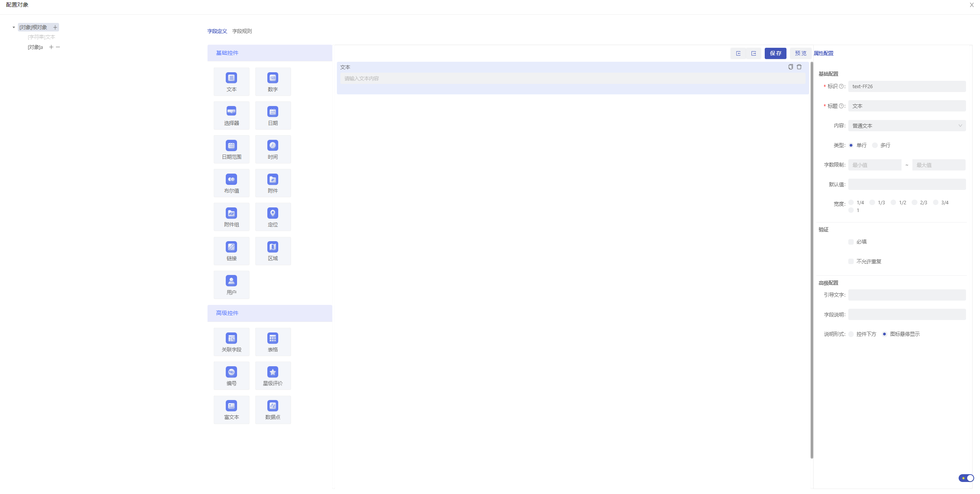Select the 数字 number control
The width and height of the screenshot is (980, 494).
(x=273, y=82)
